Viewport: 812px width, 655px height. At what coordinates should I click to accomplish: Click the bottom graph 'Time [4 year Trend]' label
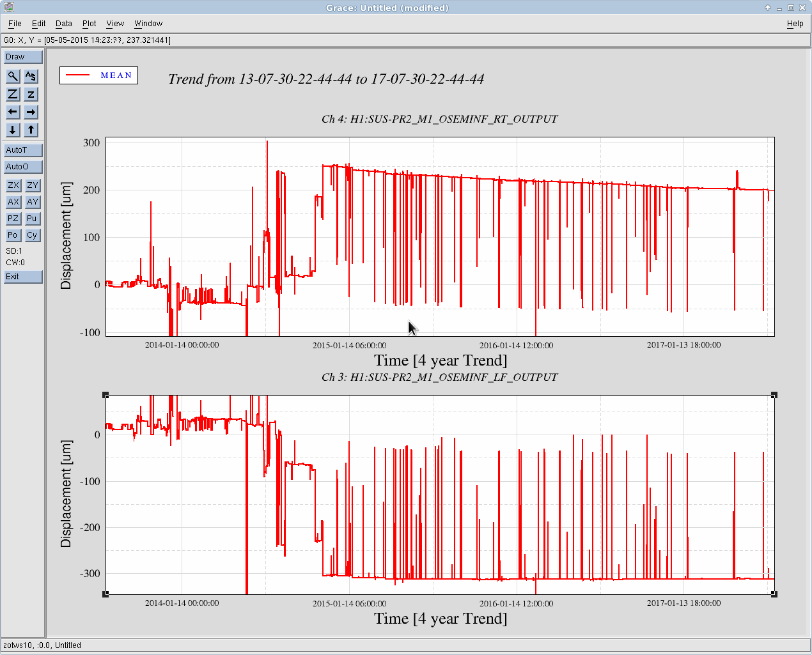(x=441, y=619)
